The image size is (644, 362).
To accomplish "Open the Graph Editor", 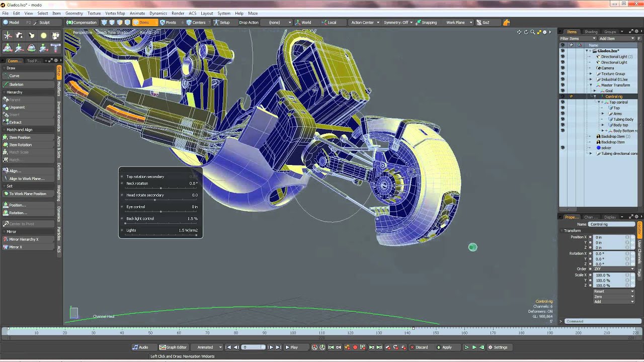I will [173, 347].
